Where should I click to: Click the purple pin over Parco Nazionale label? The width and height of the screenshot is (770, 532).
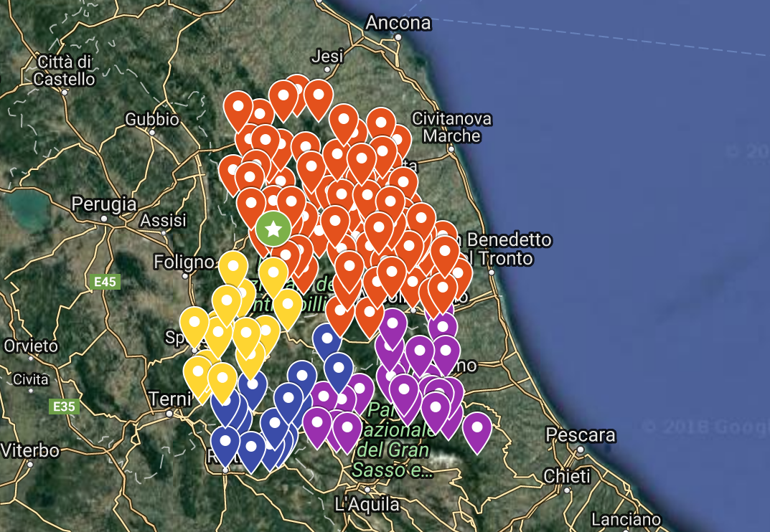[x=347, y=432]
